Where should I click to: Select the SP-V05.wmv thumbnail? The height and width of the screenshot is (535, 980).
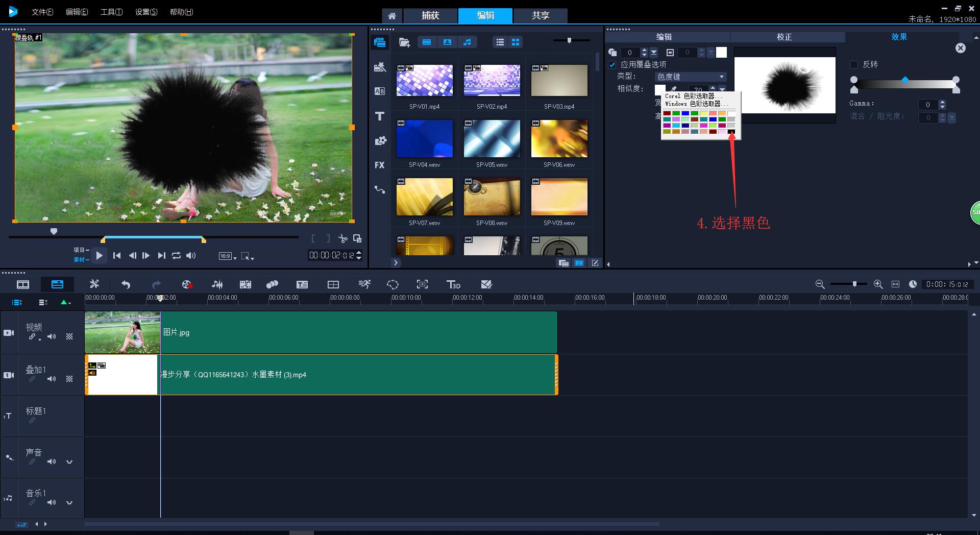point(492,139)
